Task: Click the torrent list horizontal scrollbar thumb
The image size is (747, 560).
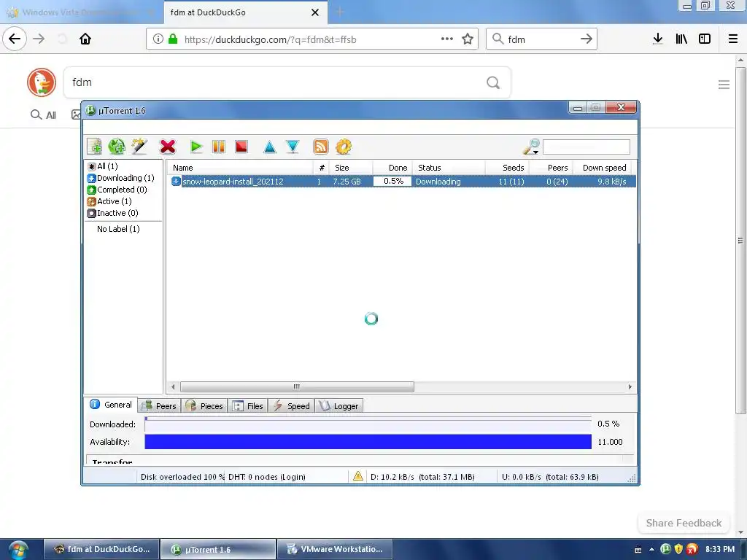Action: click(297, 386)
